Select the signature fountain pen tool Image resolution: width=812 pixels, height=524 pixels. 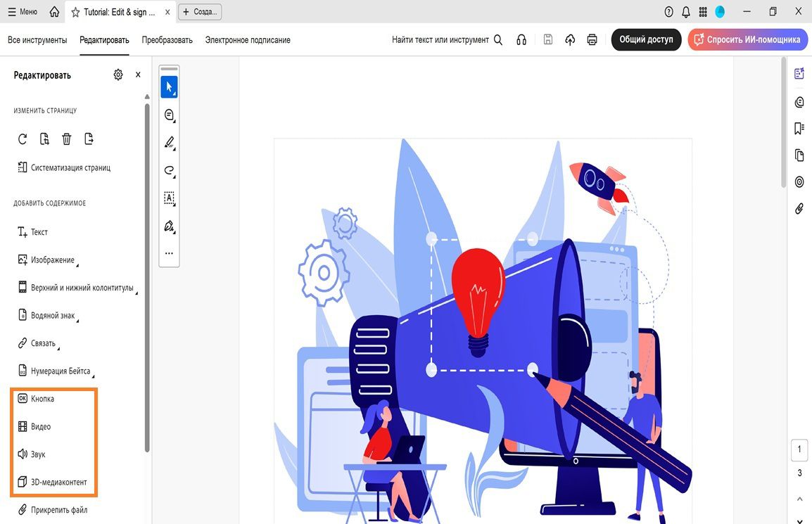click(x=170, y=226)
